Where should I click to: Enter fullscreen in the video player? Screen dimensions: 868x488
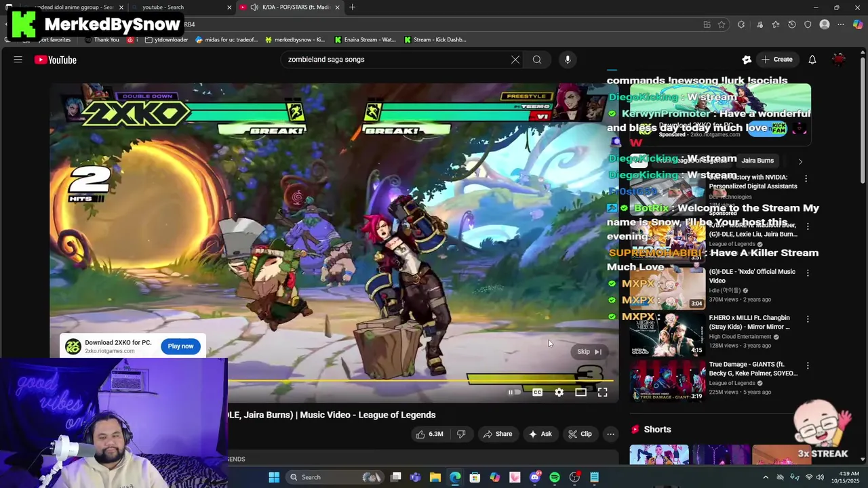602,392
